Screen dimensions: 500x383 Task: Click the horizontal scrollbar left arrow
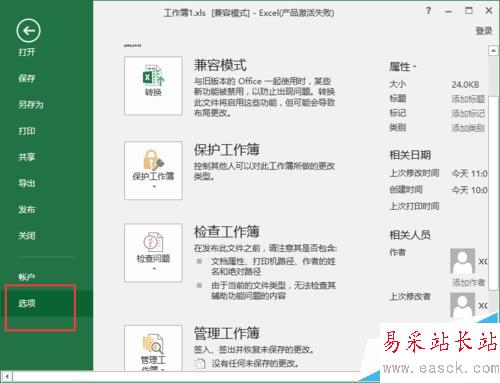[x=7, y=377]
